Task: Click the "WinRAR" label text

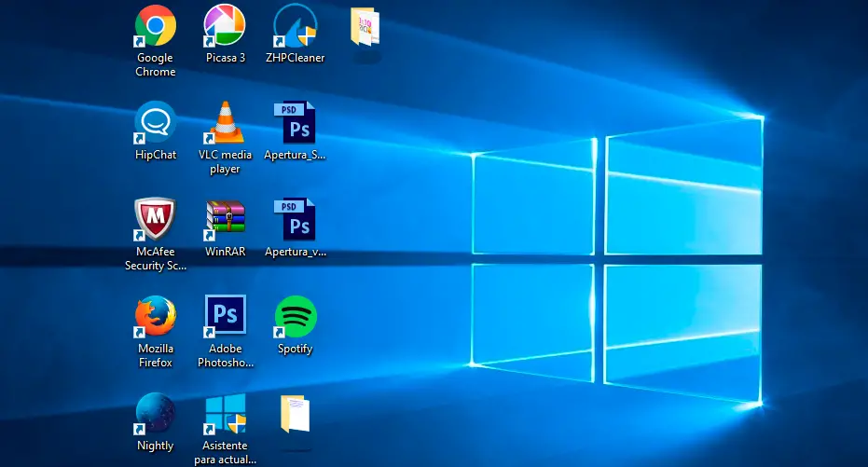Action: (226, 251)
